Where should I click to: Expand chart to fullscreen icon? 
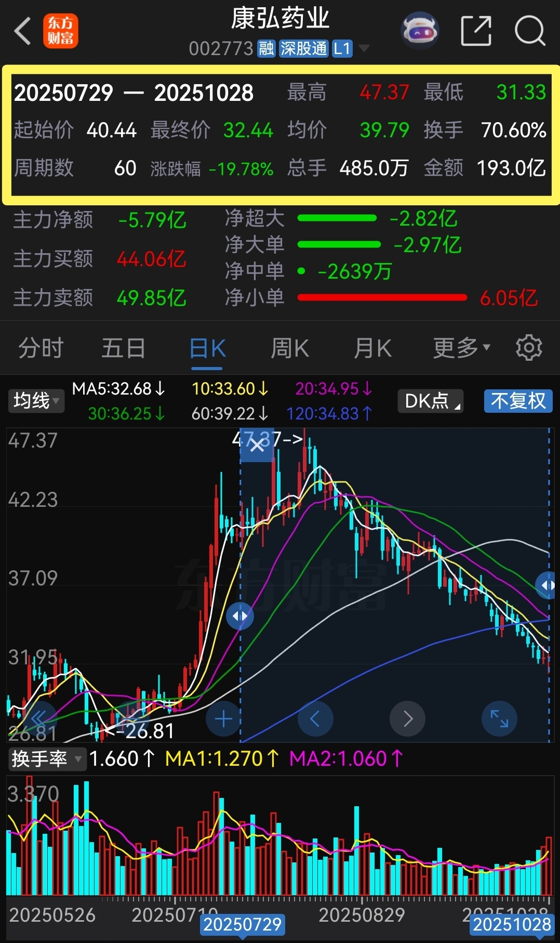pos(499,719)
